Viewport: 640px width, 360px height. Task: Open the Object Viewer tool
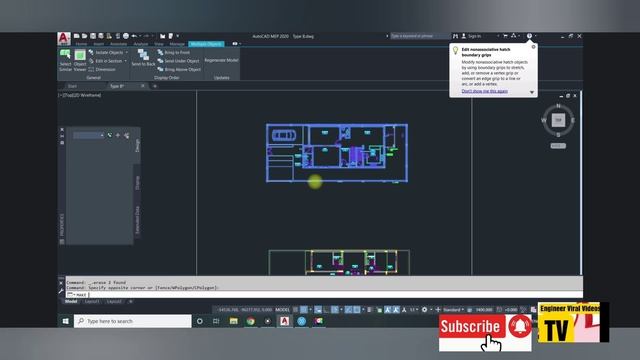(x=80, y=60)
